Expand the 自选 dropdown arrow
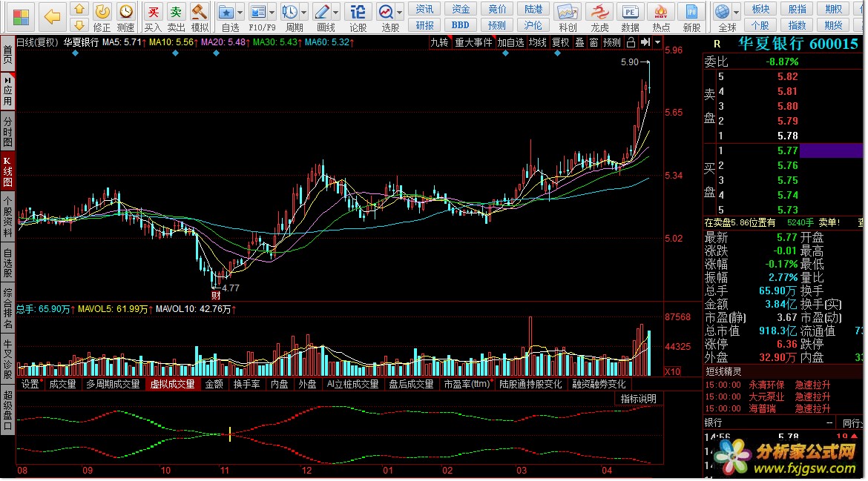The height and width of the screenshot is (481, 868). tap(240, 12)
